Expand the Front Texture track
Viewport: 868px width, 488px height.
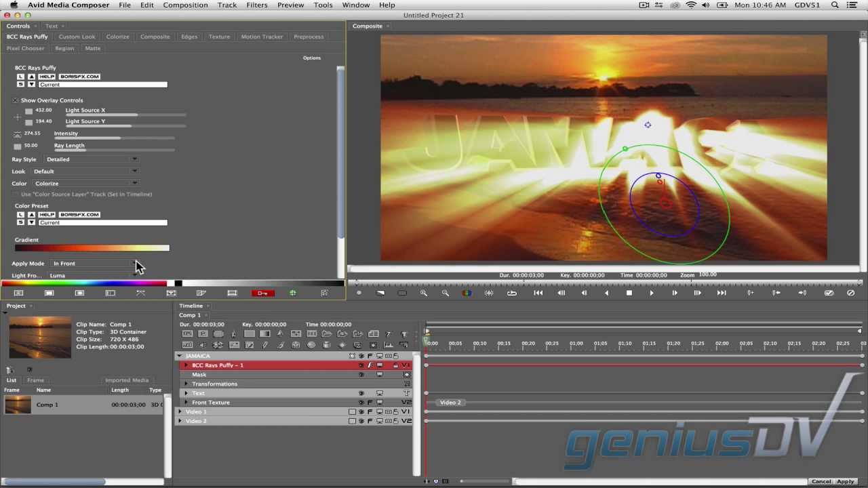(x=186, y=403)
